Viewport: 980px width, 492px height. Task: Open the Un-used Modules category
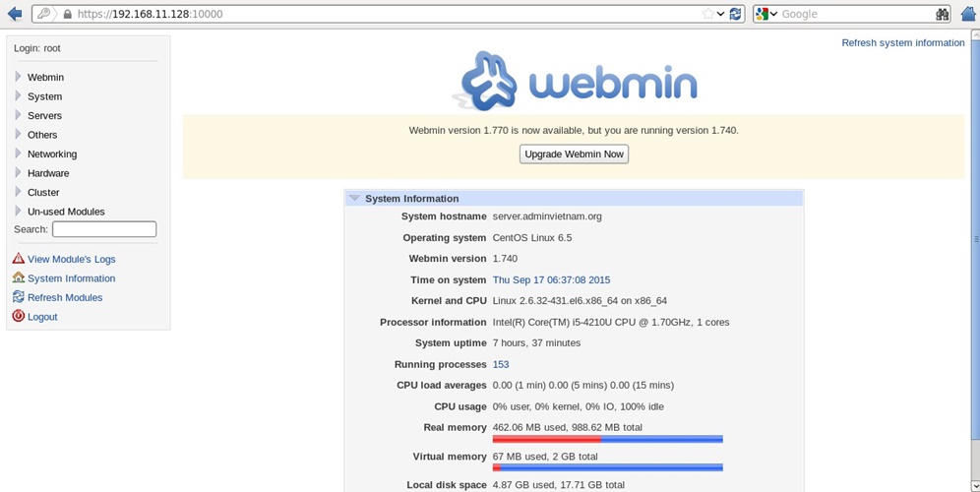[66, 212]
